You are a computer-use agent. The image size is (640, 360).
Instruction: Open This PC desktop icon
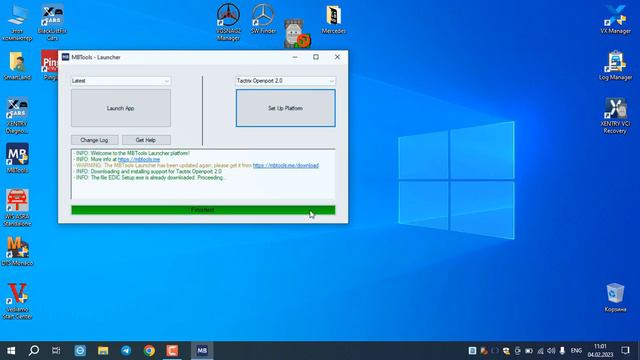point(17,23)
